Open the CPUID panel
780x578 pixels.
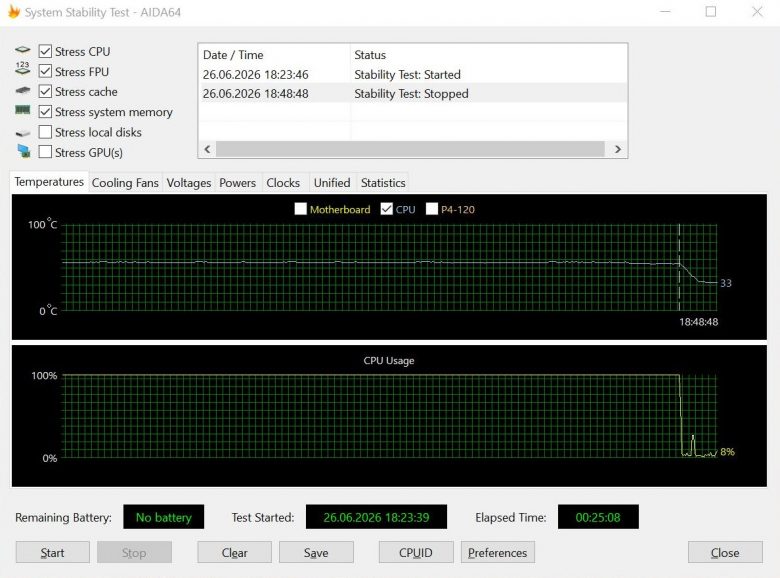tap(416, 552)
